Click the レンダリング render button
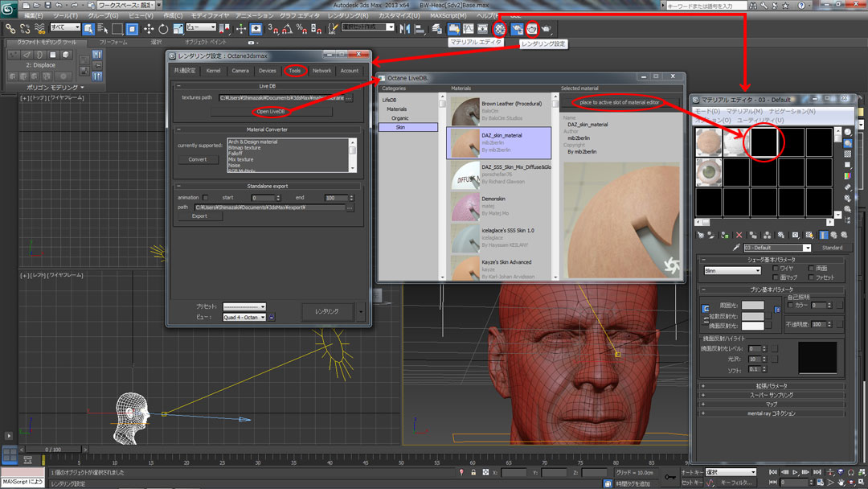 pos(326,312)
